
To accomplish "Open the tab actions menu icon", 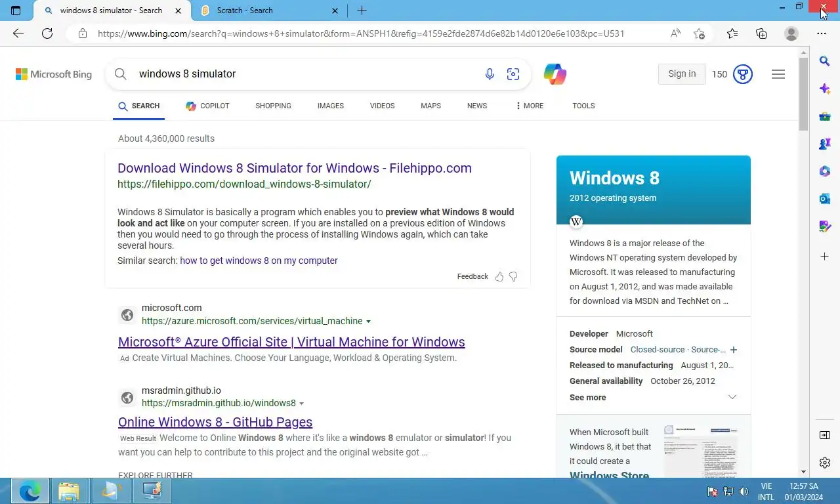I will point(16,10).
